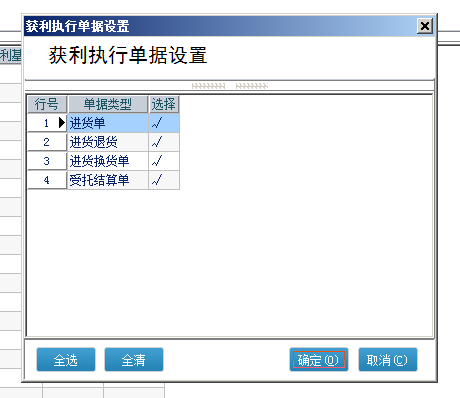The width and height of the screenshot is (460, 398).
Task: Close the 获利执行单据设置 dialog
Action: click(x=425, y=26)
